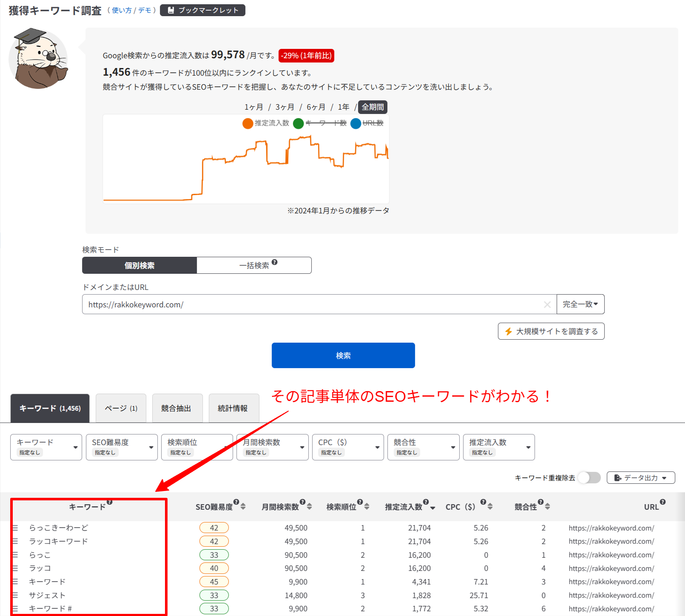Toggle the blue URL数 legend series

coord(367,123)
